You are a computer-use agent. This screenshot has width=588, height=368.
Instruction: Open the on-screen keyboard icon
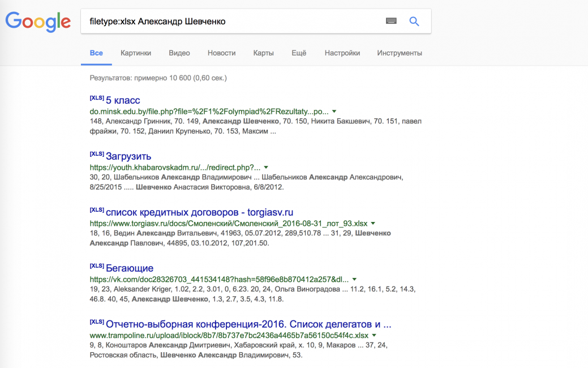pos(391,21)
